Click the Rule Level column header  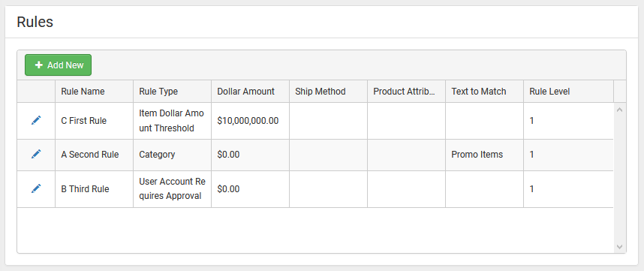568,91
